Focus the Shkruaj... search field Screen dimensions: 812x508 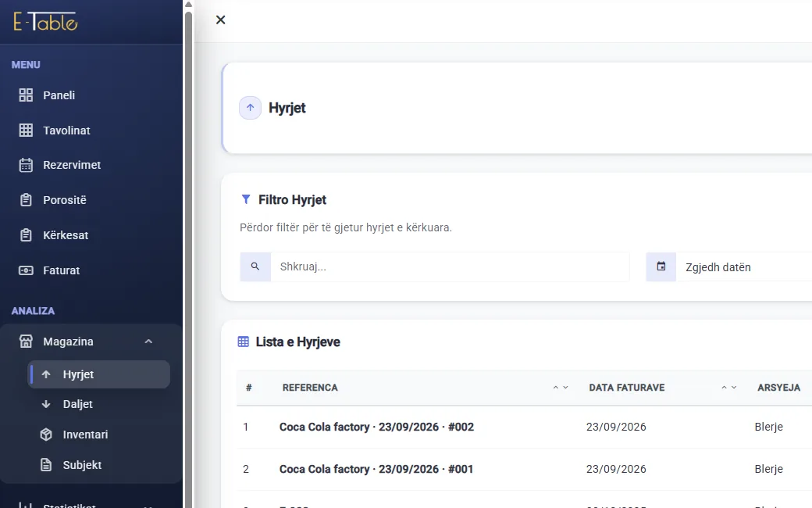coord(450,267)
